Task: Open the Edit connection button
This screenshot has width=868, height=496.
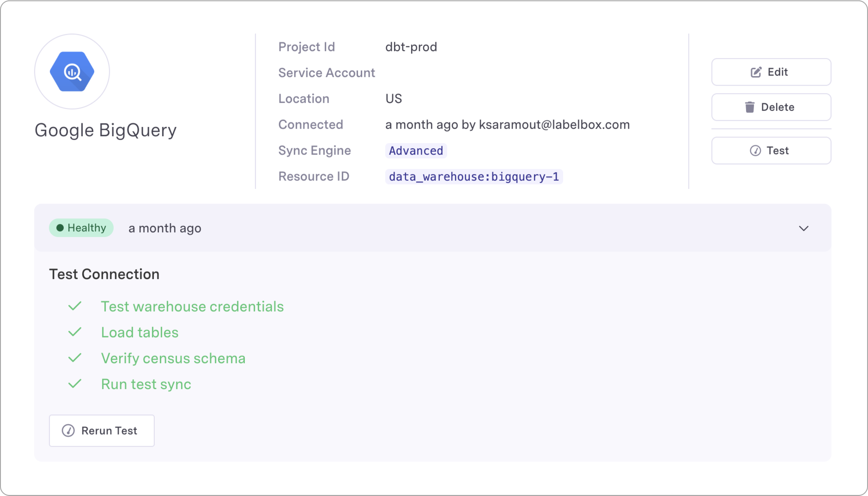Action: (771, 72)
